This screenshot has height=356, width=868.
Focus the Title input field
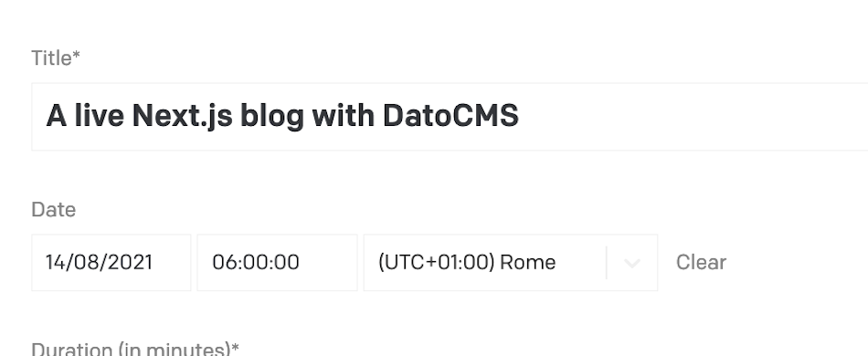[450, 117]
